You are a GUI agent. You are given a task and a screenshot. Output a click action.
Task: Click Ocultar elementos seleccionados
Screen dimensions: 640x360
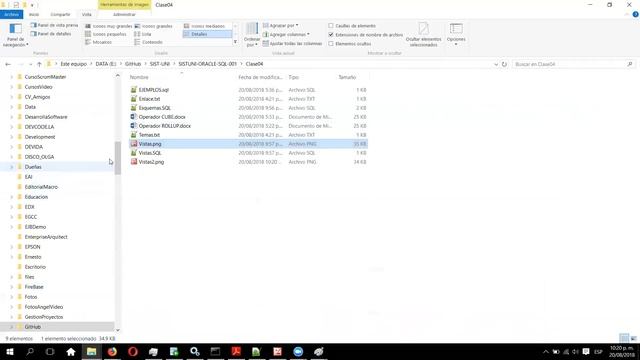point(423,35)
